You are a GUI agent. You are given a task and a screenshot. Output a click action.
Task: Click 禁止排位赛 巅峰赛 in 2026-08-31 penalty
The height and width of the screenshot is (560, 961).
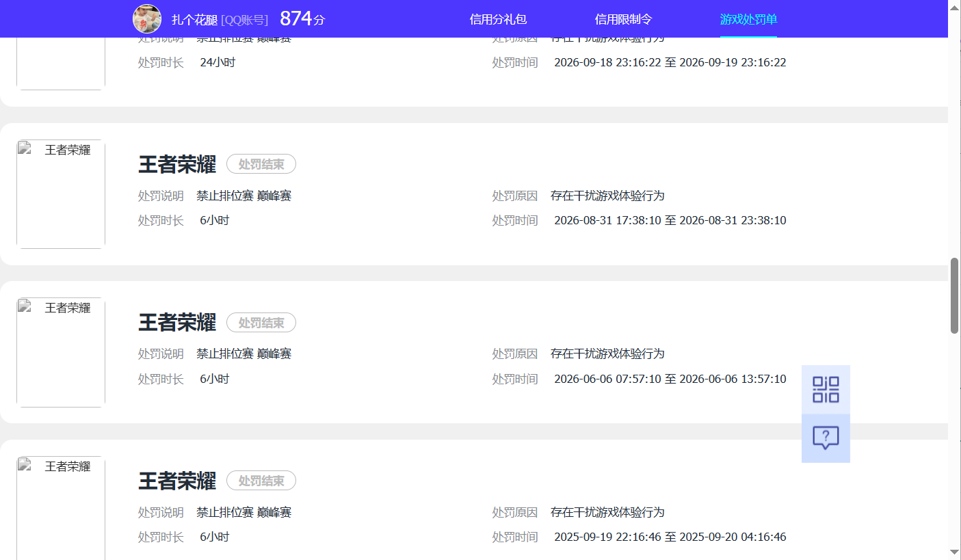pos(244,196)
